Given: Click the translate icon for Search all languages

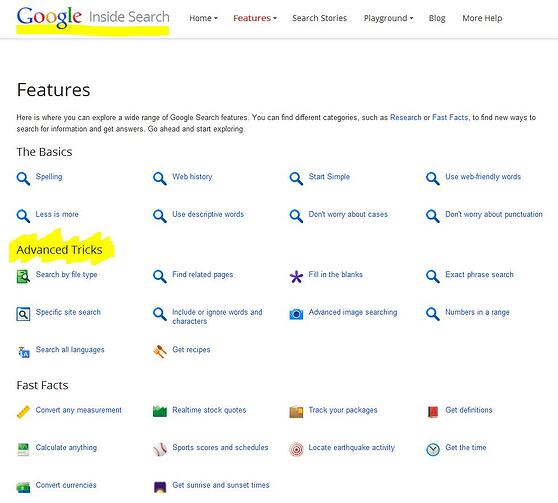Looking at the screenshot, I should click(23, 352).
